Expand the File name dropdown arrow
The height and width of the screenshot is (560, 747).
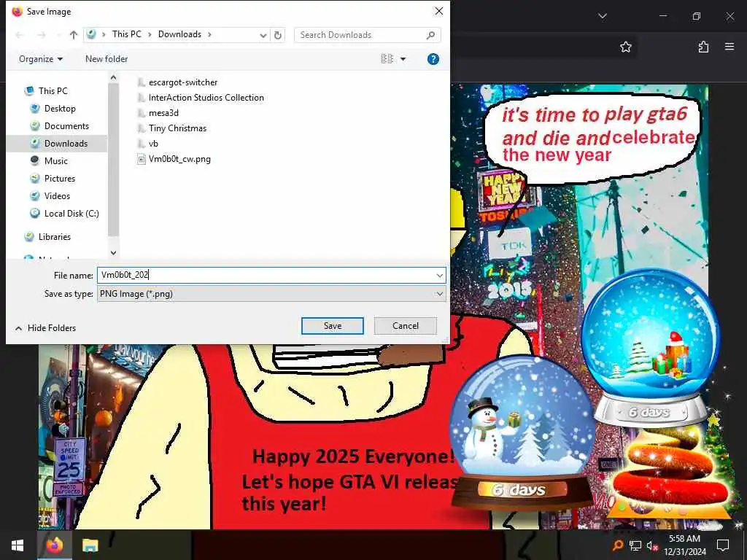[x=439, y=275]
